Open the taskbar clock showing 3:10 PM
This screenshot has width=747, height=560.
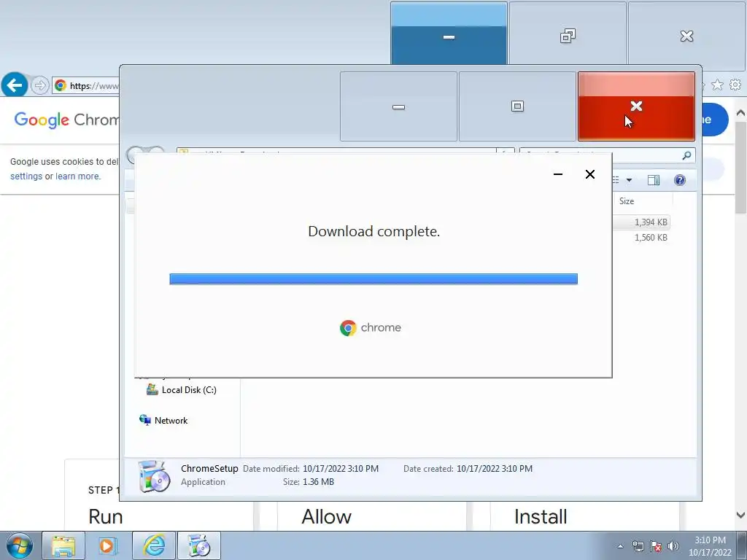[710, 546]
